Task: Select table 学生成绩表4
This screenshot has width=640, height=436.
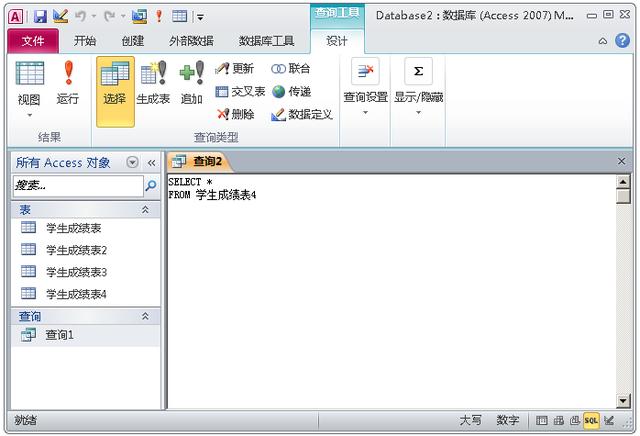Action: (x=86, y=294)
